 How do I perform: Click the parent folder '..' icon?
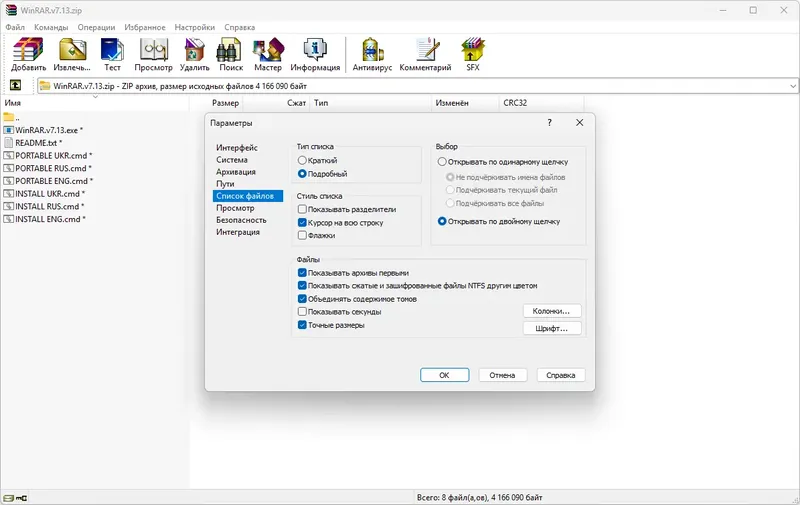[x=9, y=117]
